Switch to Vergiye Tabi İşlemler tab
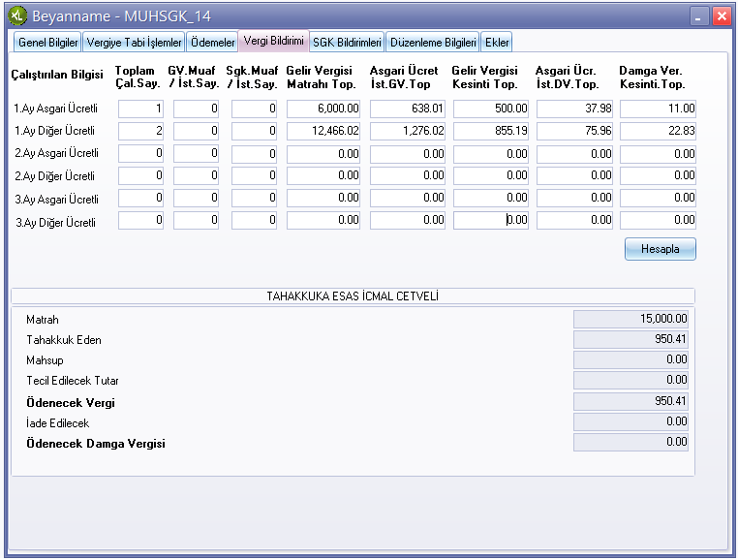Image resolution: width=738 pixels, height=560 pixels. 134,42
